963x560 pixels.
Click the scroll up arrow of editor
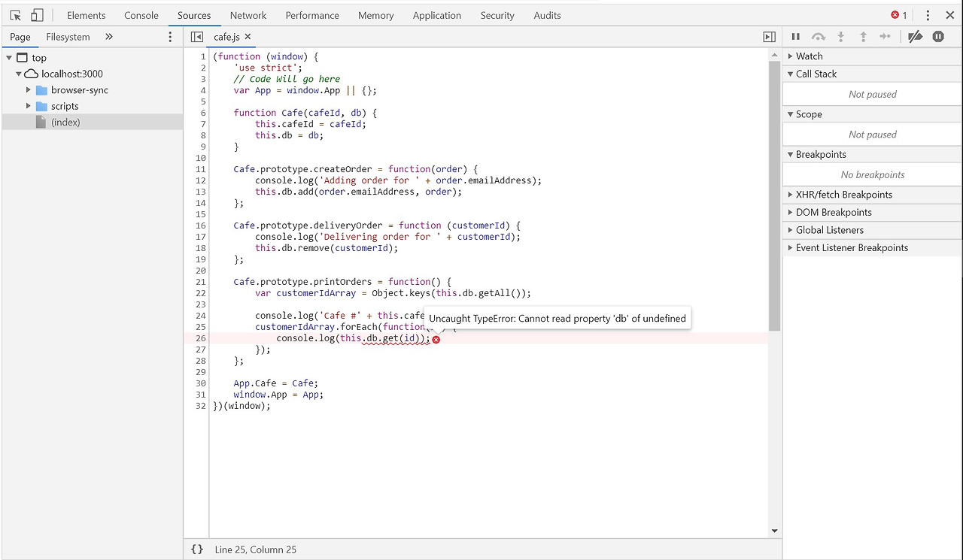click(775, 56)
